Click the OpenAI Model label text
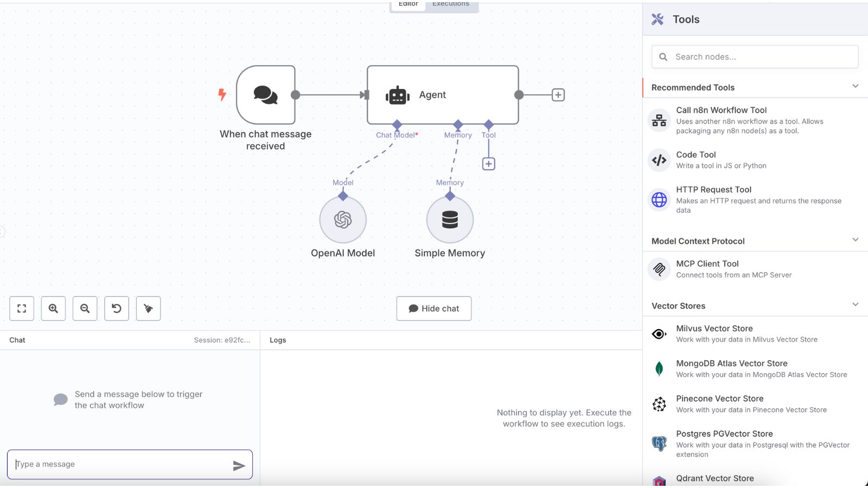 pos(343,253)
